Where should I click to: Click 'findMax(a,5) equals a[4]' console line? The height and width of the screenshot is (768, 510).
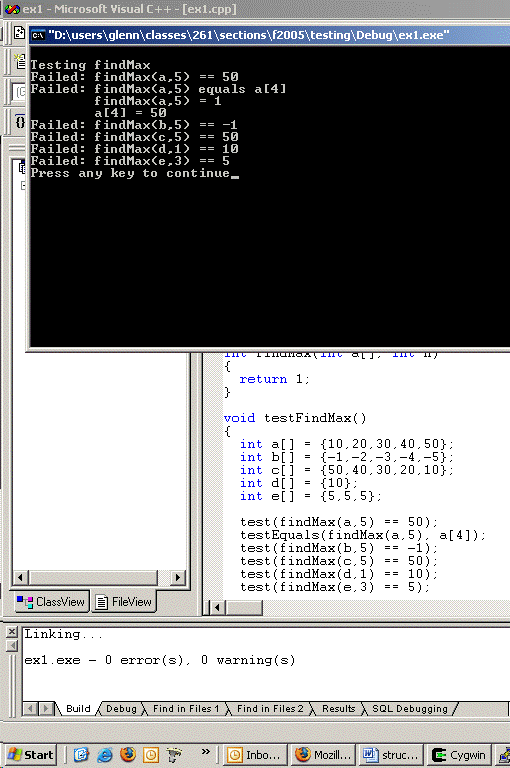pyautogui.click(x=190, y=89)
